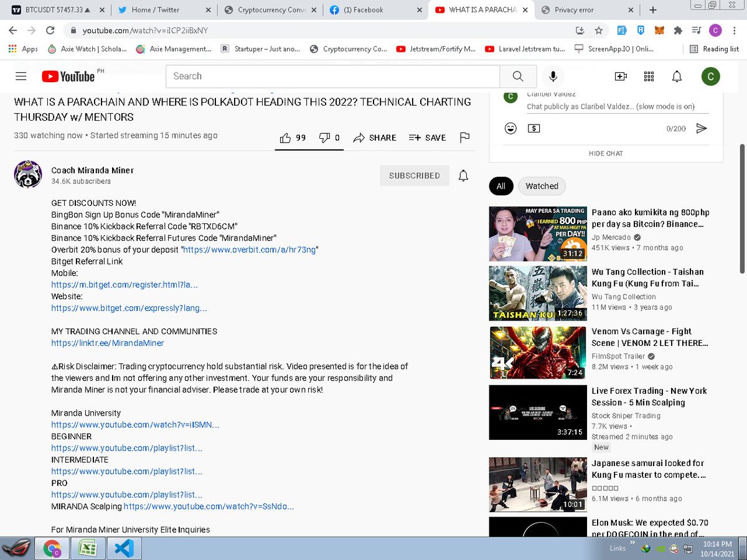This screenshot has height=560, width=747.
Task: Open the Reading list button
Action: tap(714, 49)
